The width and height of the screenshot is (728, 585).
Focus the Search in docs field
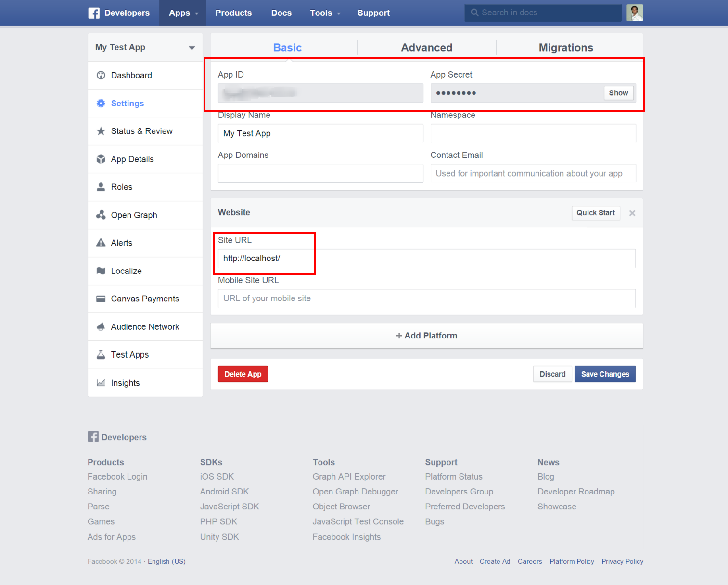click(x=543, y=13)
